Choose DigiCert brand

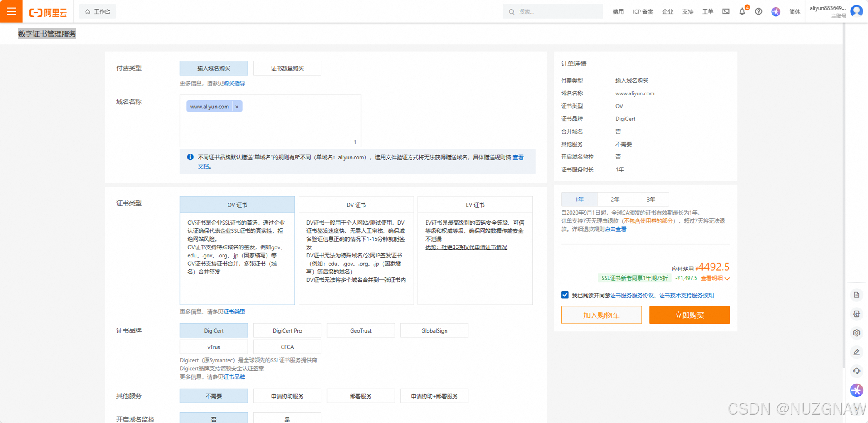coord(213,330)
